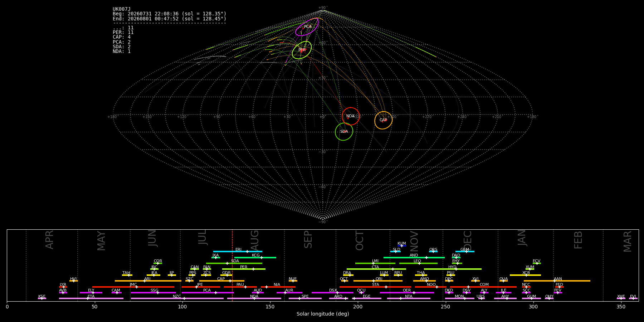The height and width of the screenshot is (322, 644).
Task: Click the COM red bar in the timeline
Action: pos(483,287)
